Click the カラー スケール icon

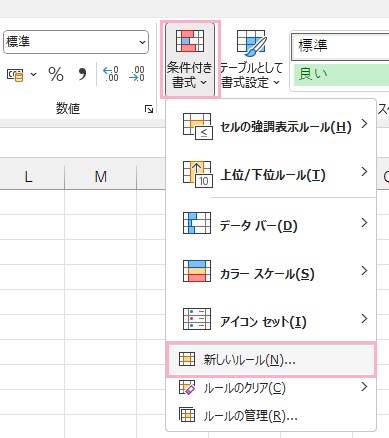197,271
